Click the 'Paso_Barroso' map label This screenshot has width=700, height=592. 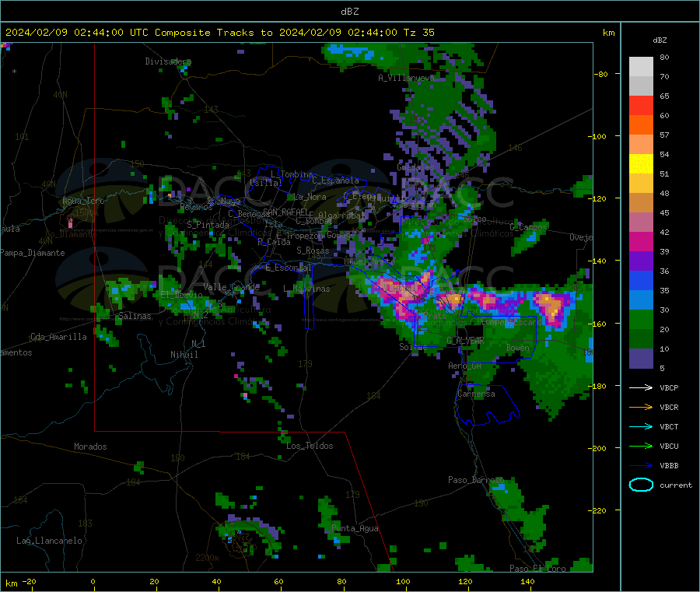click(x=476, y=480)
